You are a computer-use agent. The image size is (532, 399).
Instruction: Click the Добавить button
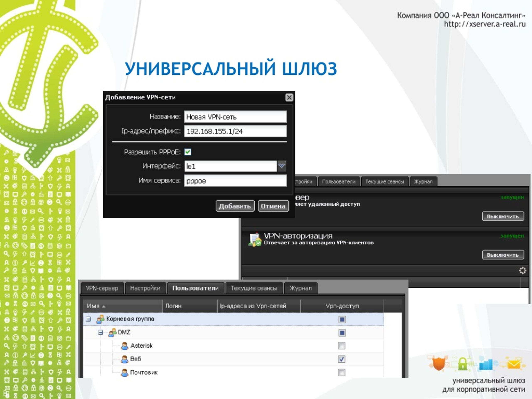pyautogui.click(x=235, y=206)
